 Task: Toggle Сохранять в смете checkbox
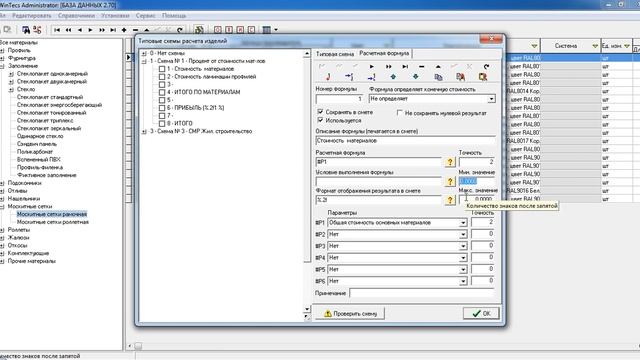point(320,111)
